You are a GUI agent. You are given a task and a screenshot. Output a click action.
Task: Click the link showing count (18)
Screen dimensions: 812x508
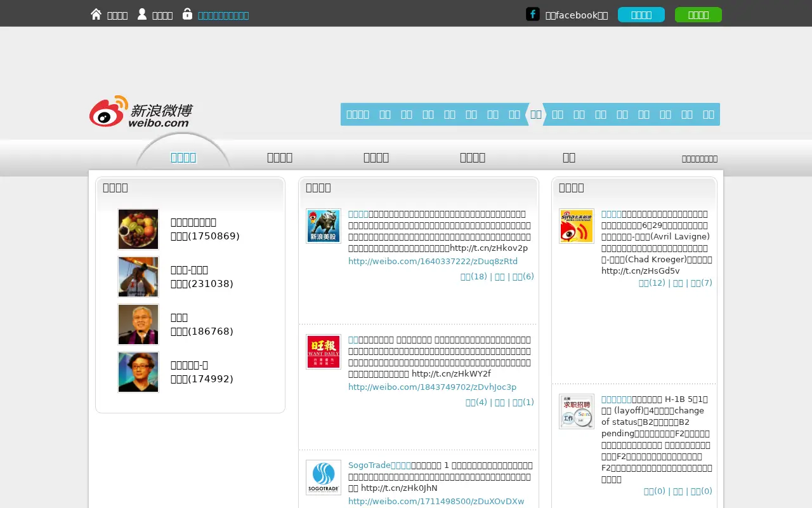click(474, 277)
